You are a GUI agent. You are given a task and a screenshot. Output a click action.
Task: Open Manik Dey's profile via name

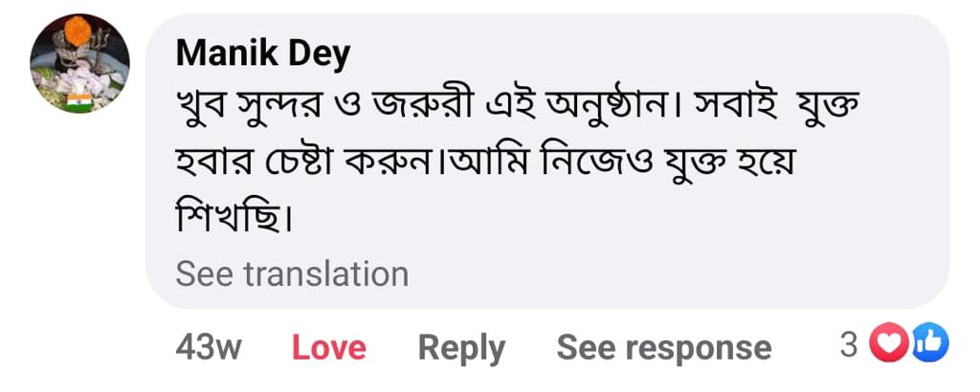click(263, 54)
